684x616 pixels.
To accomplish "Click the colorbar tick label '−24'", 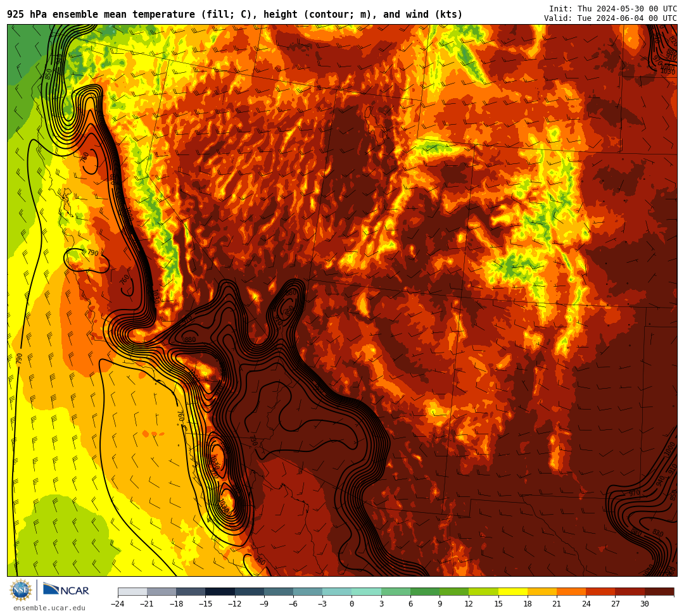I will pyautogui.click(x=118, y=604).
